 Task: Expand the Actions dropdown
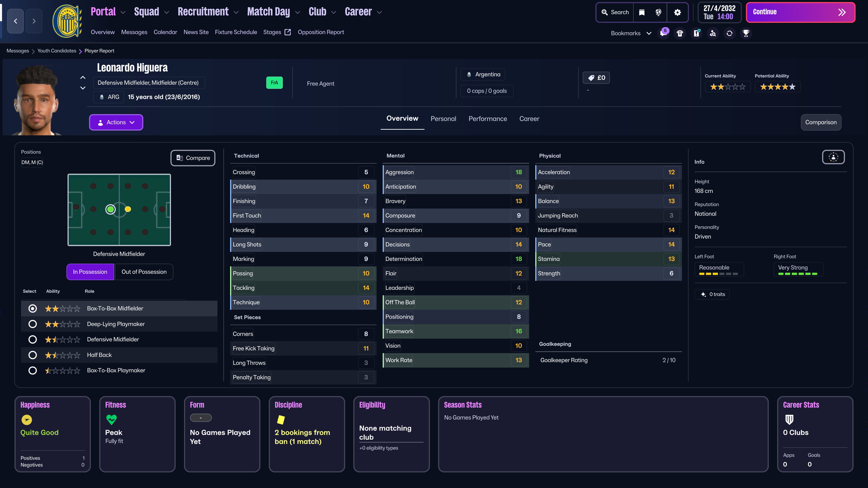(x=116, y=122)
